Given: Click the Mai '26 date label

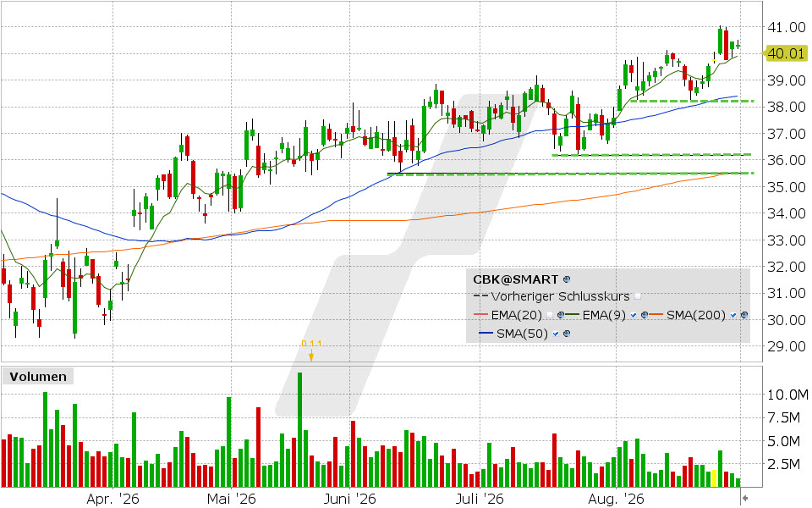Looking at the screenshot, I should point(231,499).
